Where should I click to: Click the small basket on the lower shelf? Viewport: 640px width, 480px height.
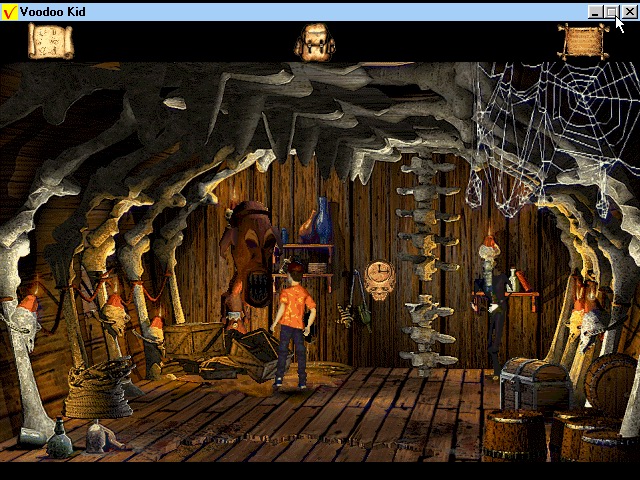point(317,268)
